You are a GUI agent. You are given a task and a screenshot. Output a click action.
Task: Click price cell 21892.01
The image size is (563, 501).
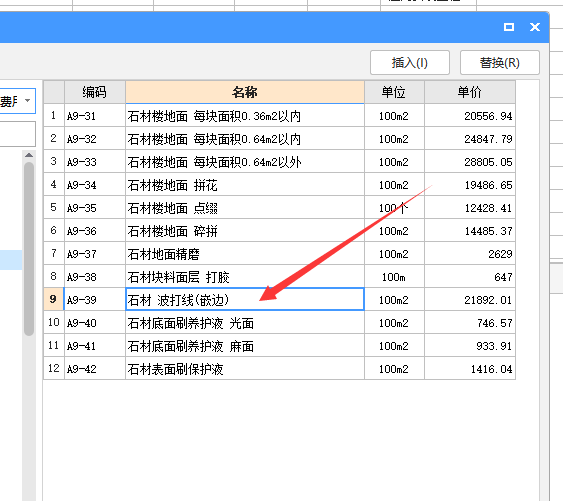pos(470,299)
